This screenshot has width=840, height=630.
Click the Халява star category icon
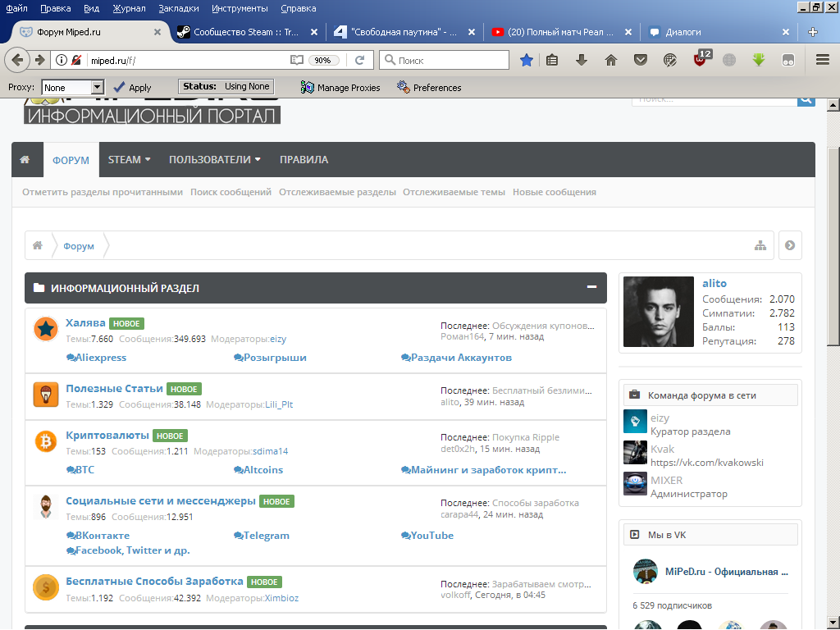[46, 329]
